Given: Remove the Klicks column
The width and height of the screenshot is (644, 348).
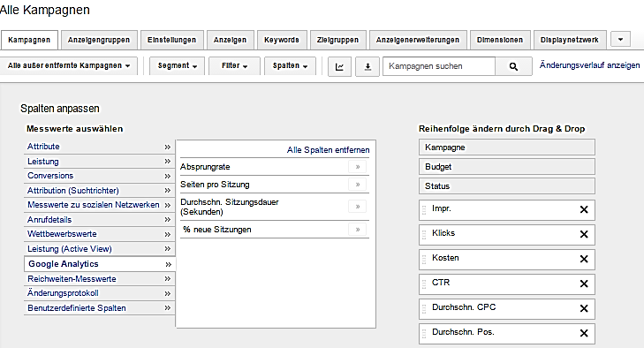Looking at the screenshot, I should click(x=584, y=234).
